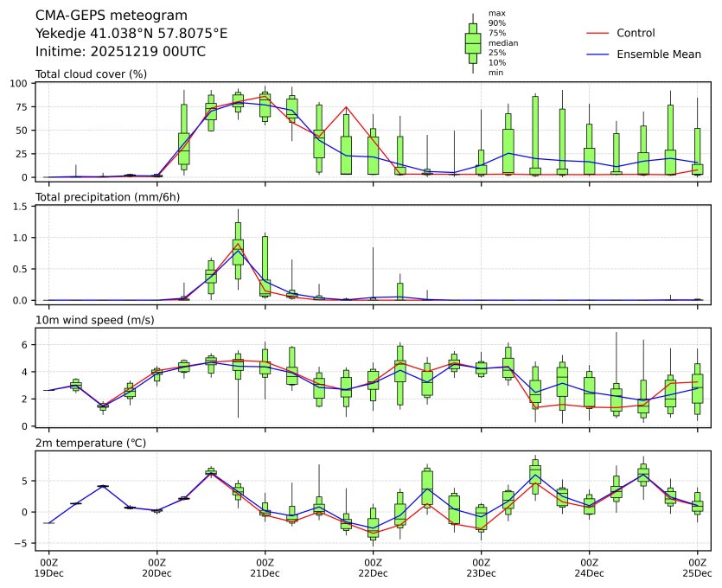Click the box-and-whisker legend icon

[x=472, y=43]
